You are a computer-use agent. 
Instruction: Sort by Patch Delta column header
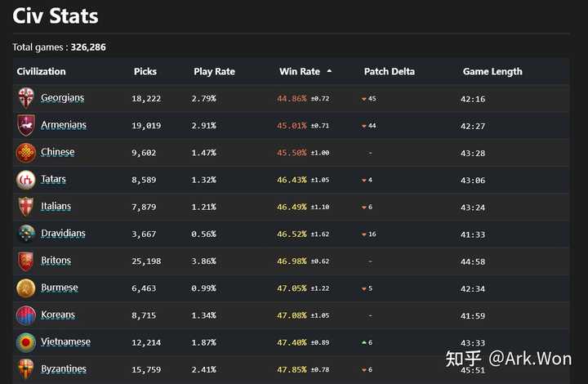pyautogui.click(x=389, y=71)
